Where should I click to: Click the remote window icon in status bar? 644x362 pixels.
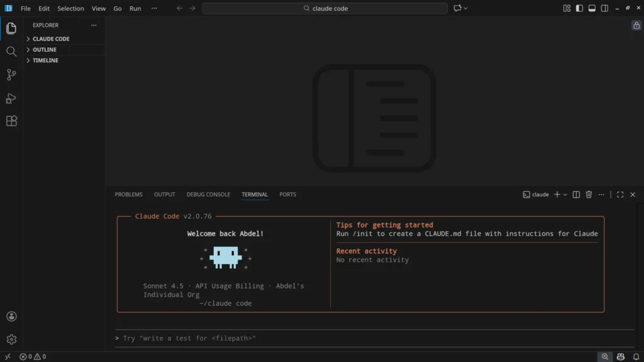tap(8, 357)
